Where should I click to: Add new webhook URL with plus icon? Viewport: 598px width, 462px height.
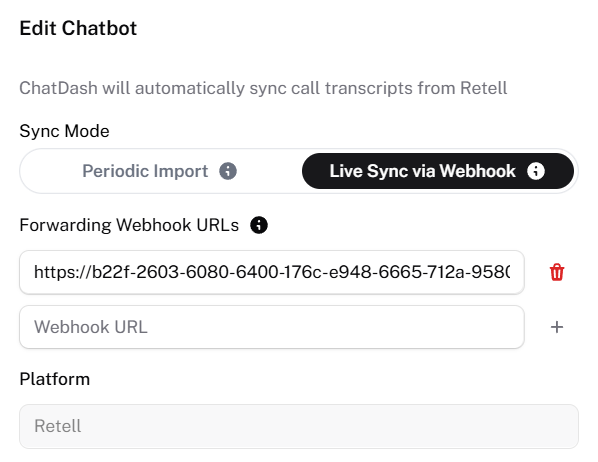557,327
